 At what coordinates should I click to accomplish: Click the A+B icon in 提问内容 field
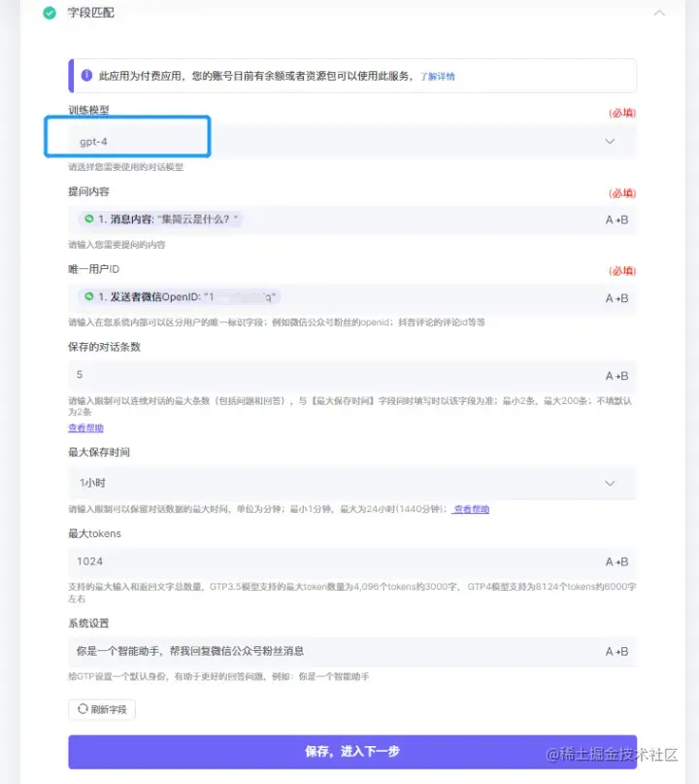pyautogui.click(x=616, y=220)
